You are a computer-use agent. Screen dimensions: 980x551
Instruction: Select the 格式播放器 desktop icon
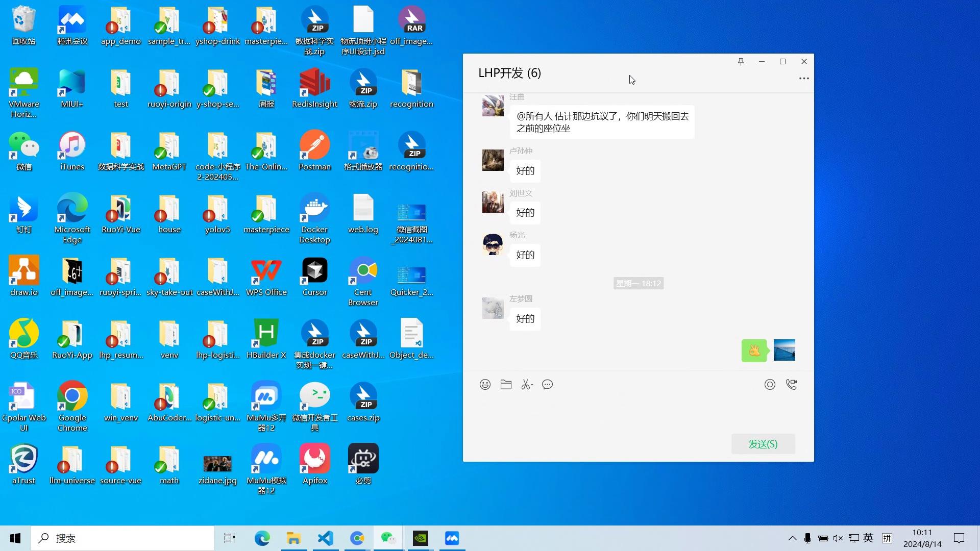click(363, 151)
